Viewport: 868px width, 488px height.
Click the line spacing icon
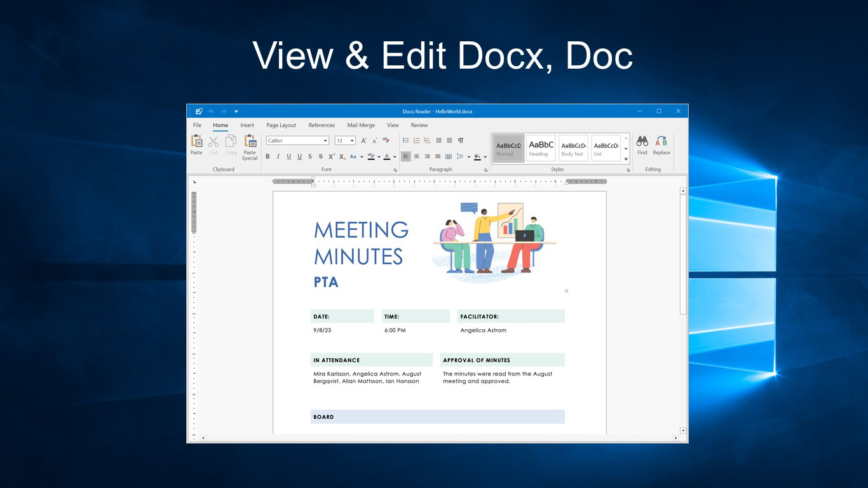[x=460, y=156]
